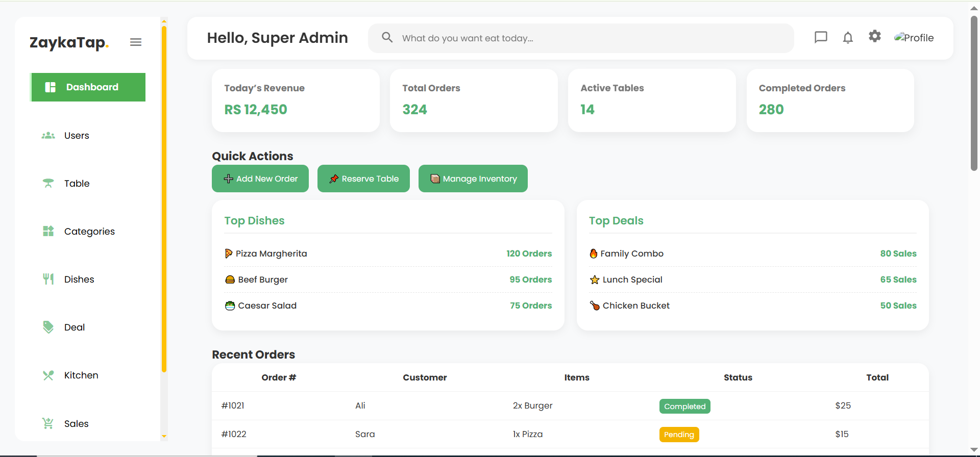Image resolution: width=980 pixels, height=457 pixels.
Task: Click the Sales cart icon
Action: (x=48, y=423)
